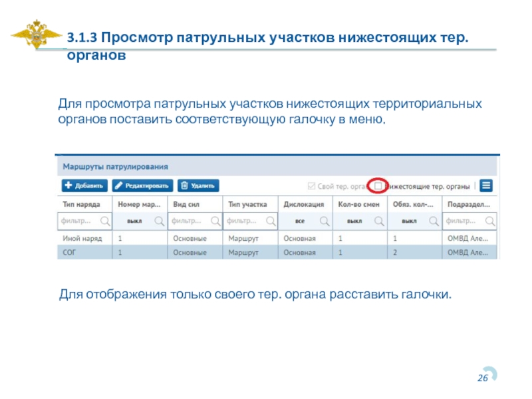Screen dimensions: 532x399
Task: Click the search icon in Подраздел... filter
Action: point(490,221)
